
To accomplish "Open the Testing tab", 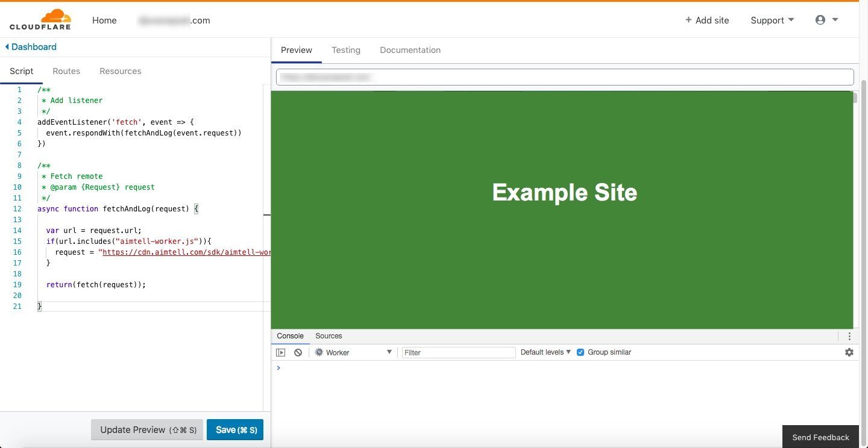I will 346,50.
